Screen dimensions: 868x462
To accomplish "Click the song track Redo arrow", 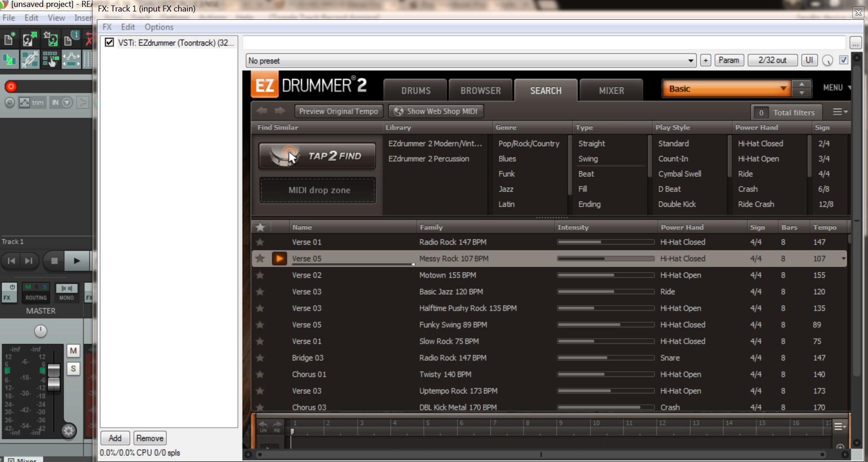I will click(x=277, y=426).
